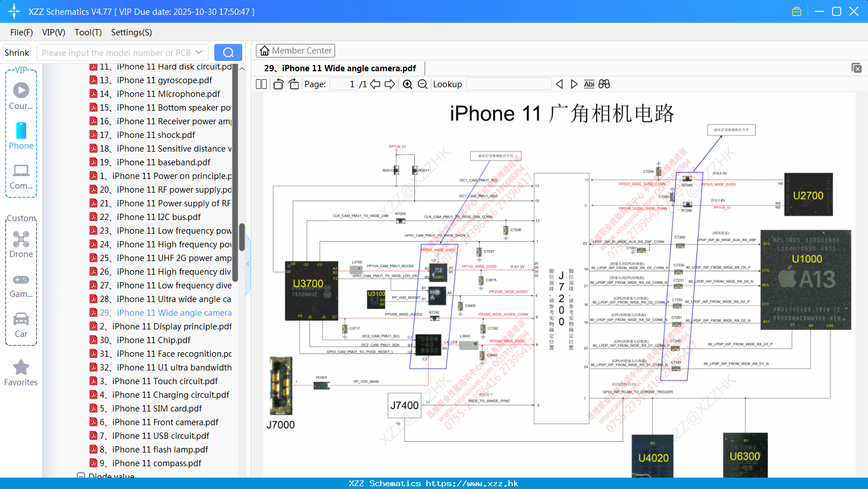Click the U4020 chip in schematic
The width and height of the screenshot is (868, 489).
[x=653, y=457]
